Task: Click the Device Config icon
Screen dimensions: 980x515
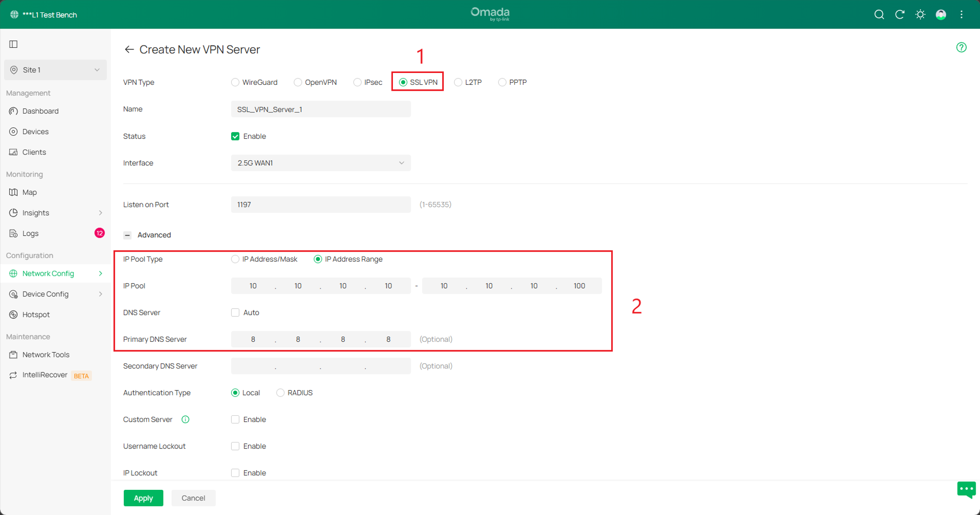Action: tap(14, 294)
